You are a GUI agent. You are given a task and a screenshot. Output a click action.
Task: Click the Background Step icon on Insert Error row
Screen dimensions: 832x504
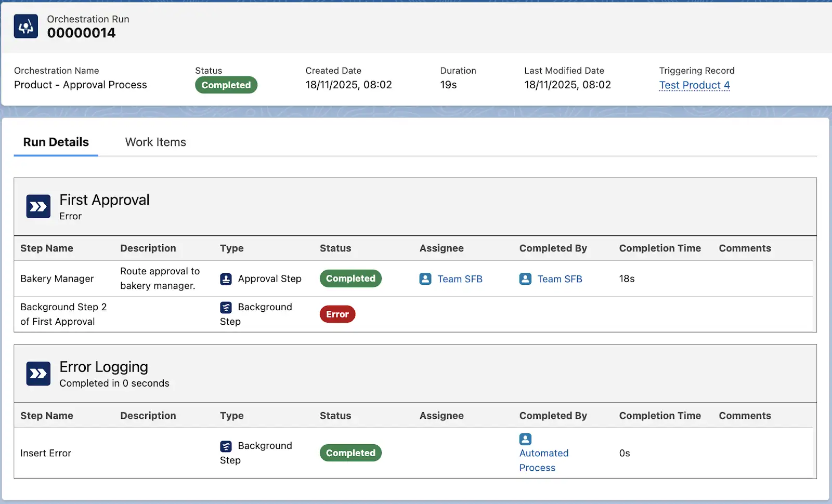click(225, 446)
